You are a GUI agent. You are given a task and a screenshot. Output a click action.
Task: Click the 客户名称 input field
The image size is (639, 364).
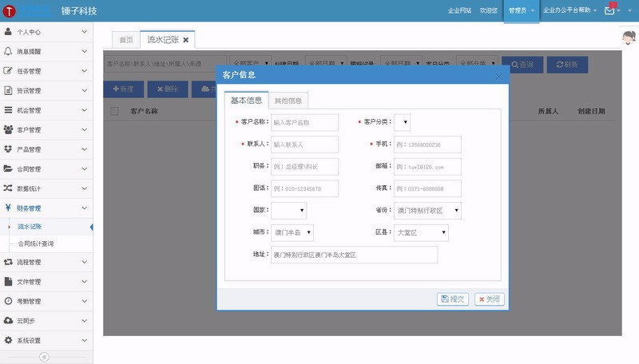pos(304,122)
